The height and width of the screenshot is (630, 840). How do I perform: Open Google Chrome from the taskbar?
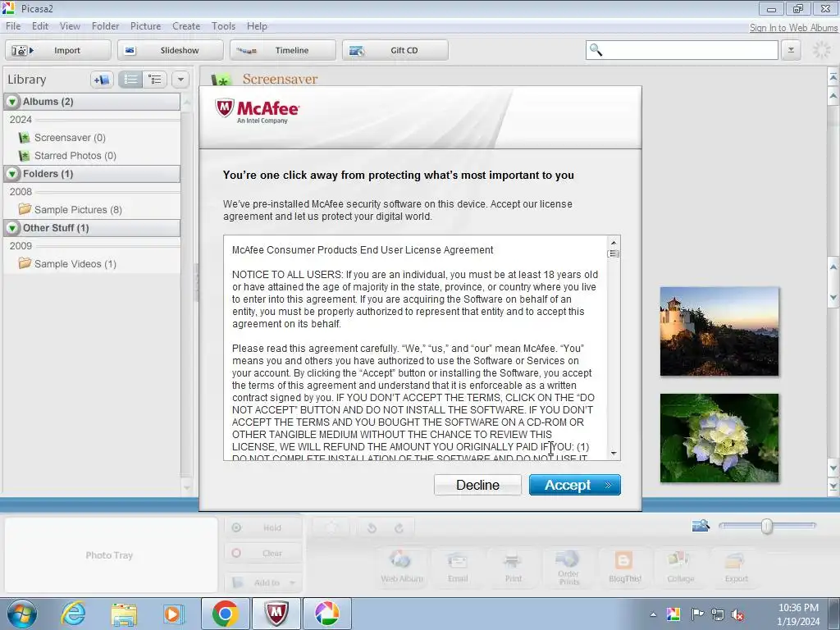tap(225, 614)
